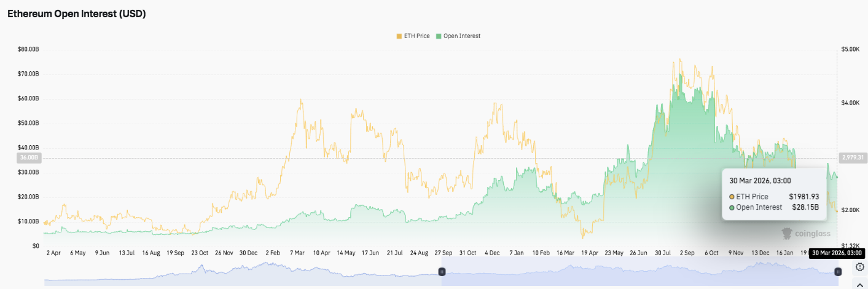Click the 4 Dec date on x-axis
This screenshot has height=289, width=868.
tap(492, 253)
